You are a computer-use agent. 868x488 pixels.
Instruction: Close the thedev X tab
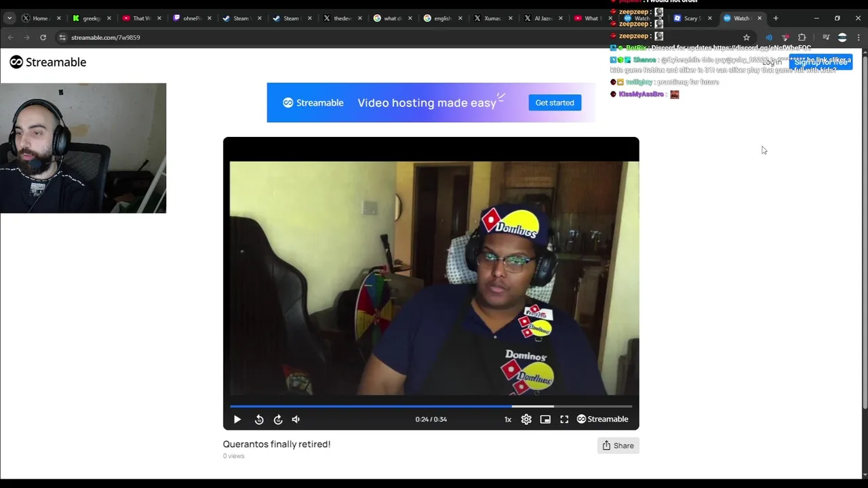[360, 18]
